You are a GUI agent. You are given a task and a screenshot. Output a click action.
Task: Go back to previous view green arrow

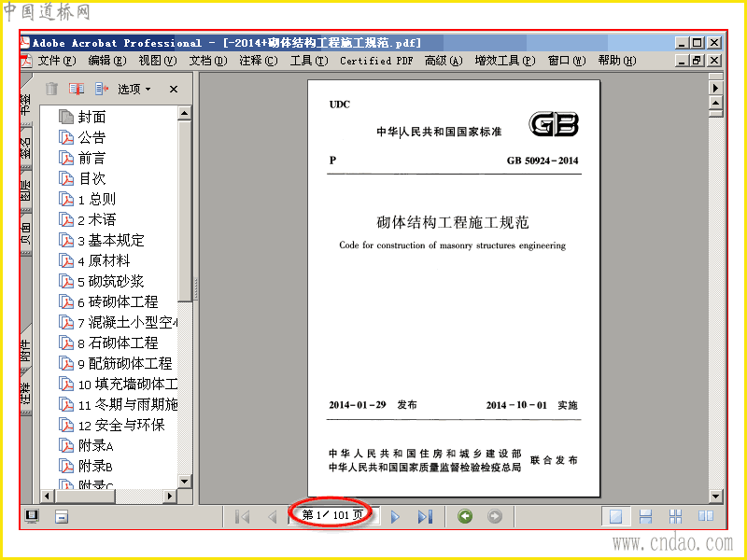(x=465, y=516)
